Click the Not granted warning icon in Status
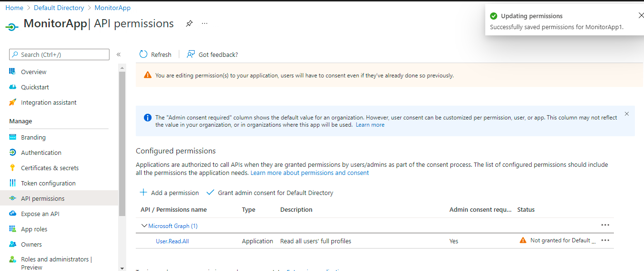This screenshot has height=271, width=644. (x=523, y=240)
